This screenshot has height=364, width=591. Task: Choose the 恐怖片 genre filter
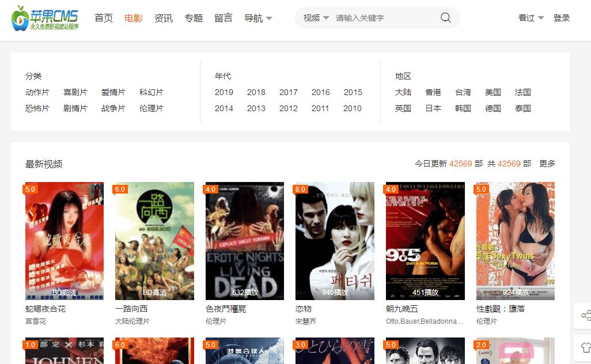point(37,108)
